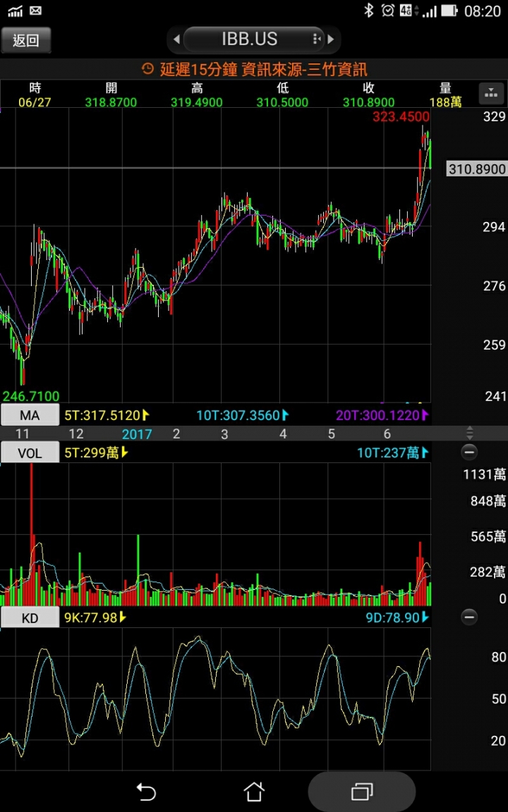Screen dimensions: 508x812
Task: Open the KD indicator selector
Action: (30, 617)
